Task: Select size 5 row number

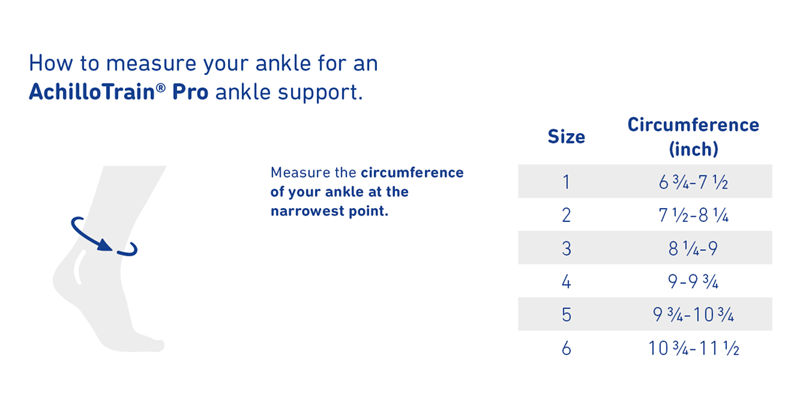Action: pyautogui.click(x=566, y=315)
